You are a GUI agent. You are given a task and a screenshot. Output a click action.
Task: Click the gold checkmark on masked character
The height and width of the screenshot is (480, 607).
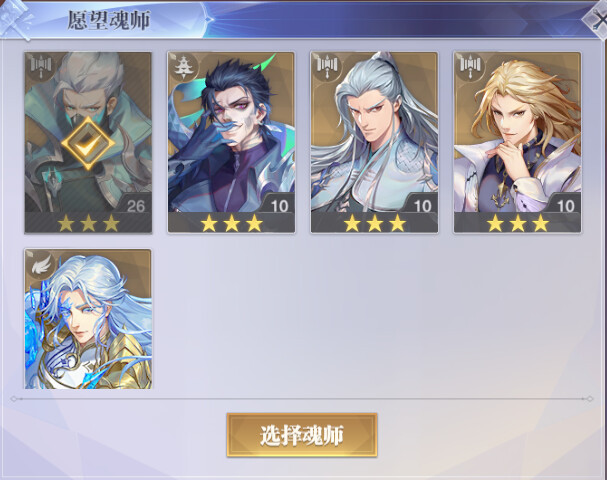tap(88, 144)
